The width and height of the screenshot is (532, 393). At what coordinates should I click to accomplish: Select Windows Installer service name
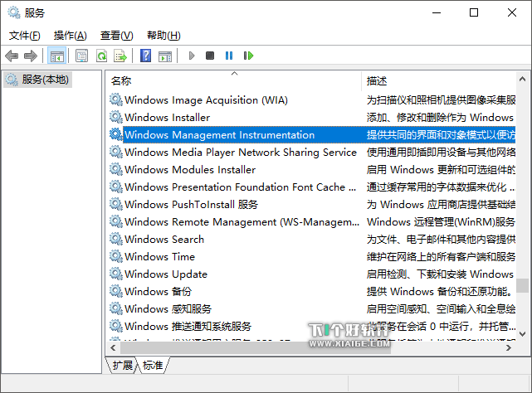click(x=168, y=118)
